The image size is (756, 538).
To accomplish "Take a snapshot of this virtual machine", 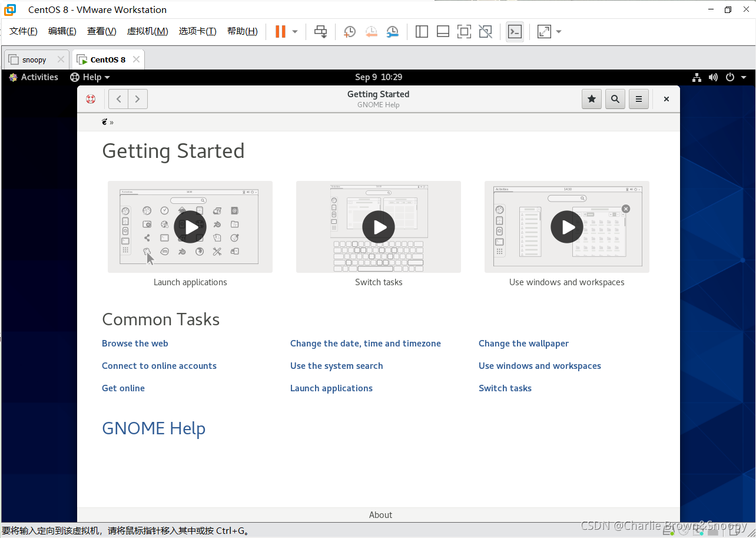I will pos(350,32).
